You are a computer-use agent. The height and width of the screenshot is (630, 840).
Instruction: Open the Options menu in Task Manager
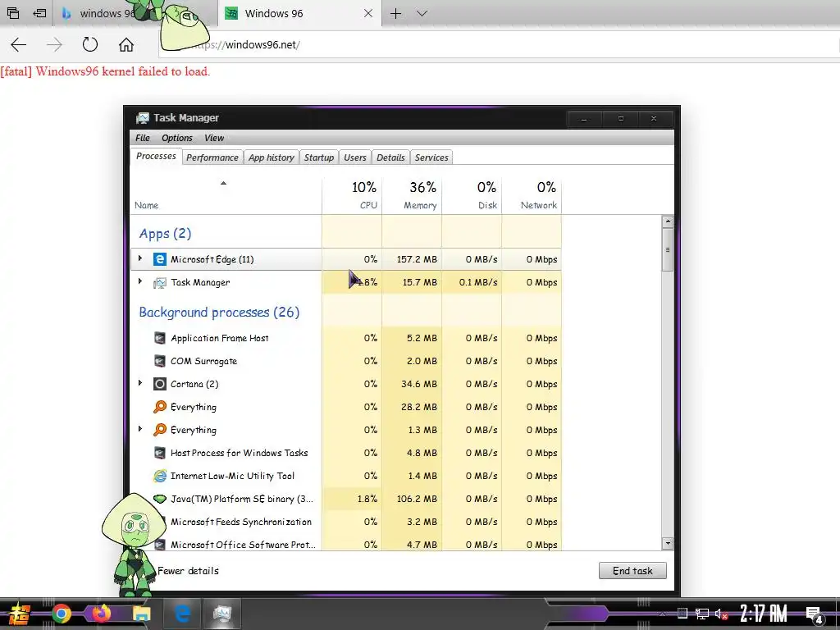tap(177, 138)
